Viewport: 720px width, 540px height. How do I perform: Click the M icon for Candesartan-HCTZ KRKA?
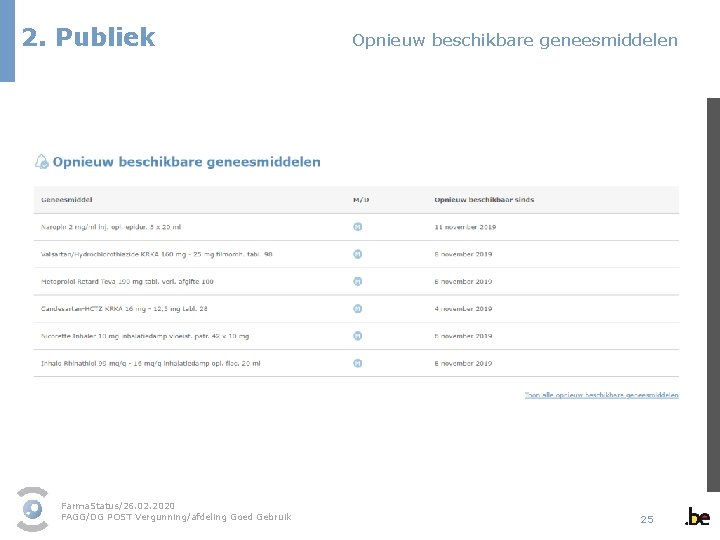(357, 309)
